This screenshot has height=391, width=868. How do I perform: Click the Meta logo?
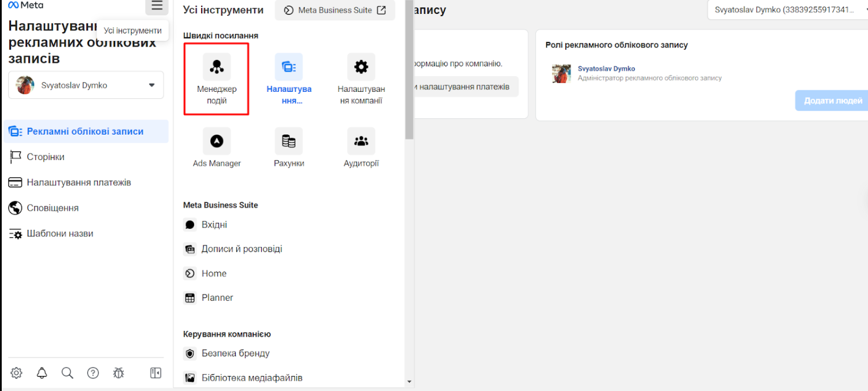tap(25, 5)
